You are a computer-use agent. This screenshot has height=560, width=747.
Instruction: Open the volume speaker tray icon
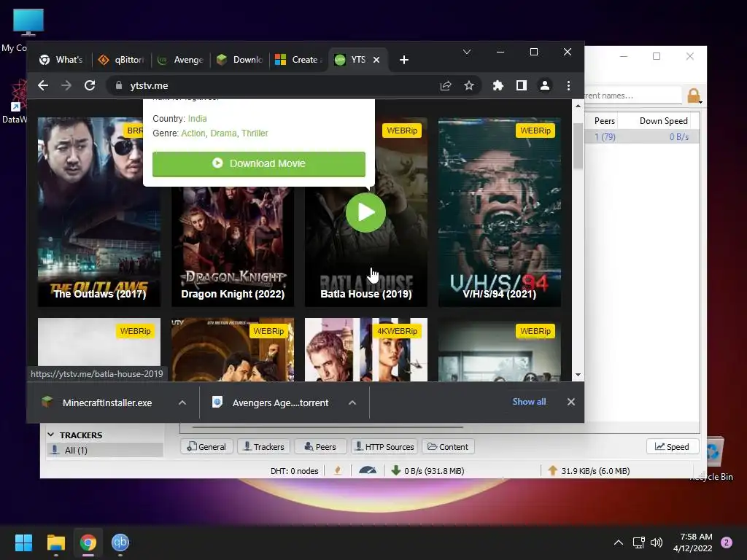coord(657,542)
